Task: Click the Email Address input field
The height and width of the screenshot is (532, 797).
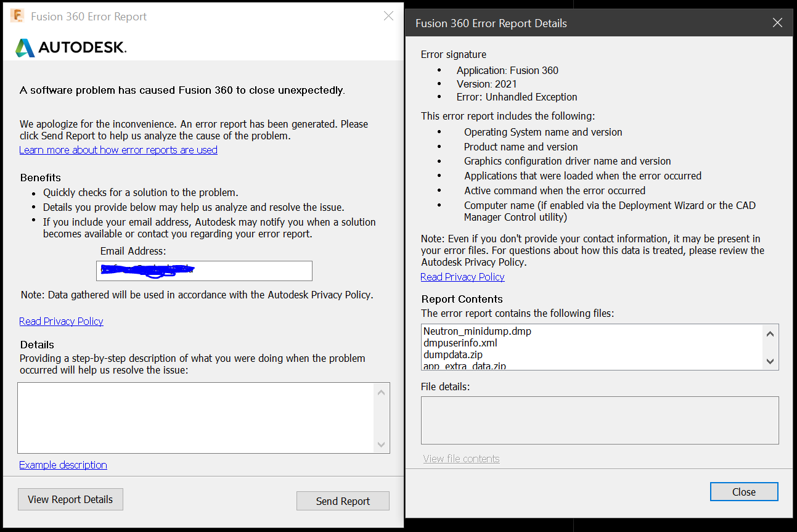Action: point(205,271)
